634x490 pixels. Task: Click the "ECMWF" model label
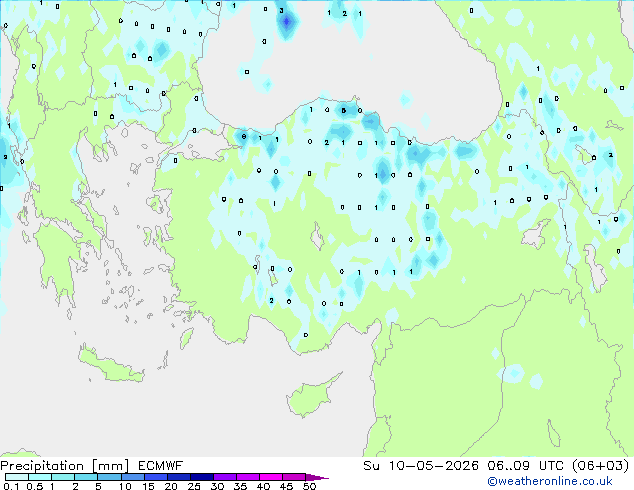pos(161,466)
